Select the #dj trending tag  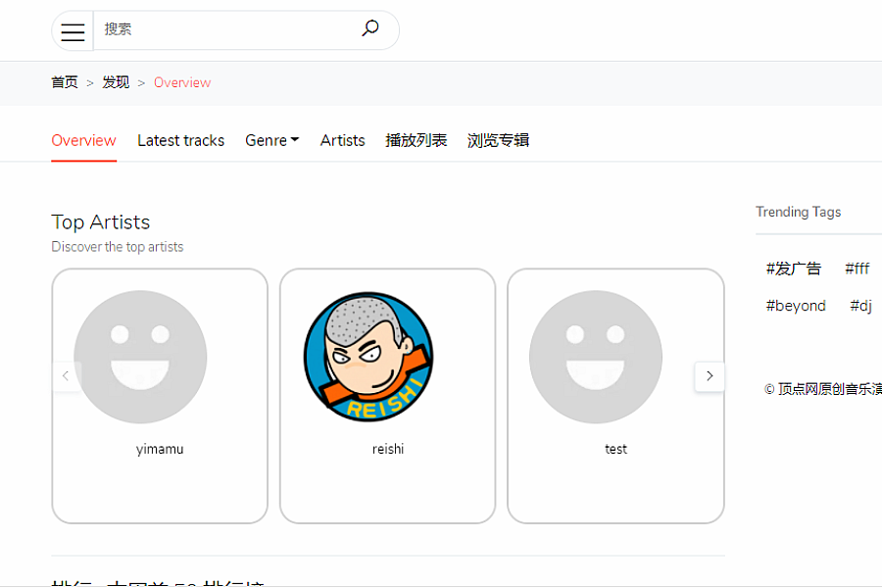[x=860, y=306]
